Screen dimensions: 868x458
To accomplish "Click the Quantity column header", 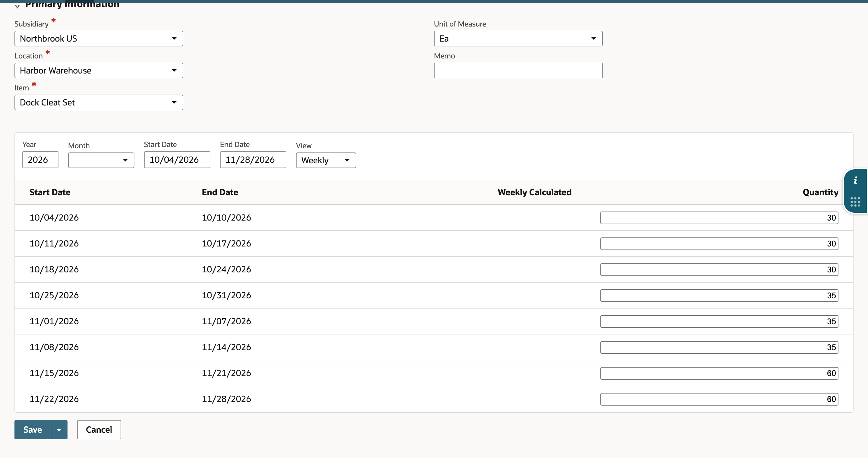I will tap(820, 192).
